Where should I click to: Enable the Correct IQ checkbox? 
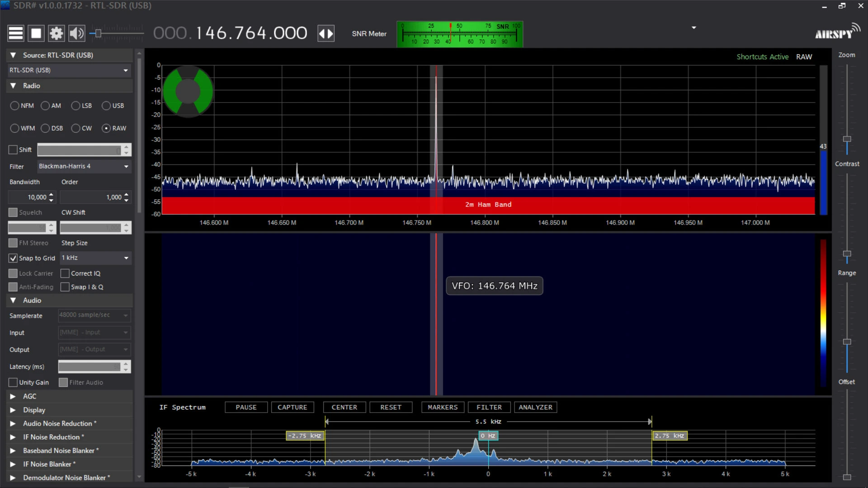coord(65,273)
